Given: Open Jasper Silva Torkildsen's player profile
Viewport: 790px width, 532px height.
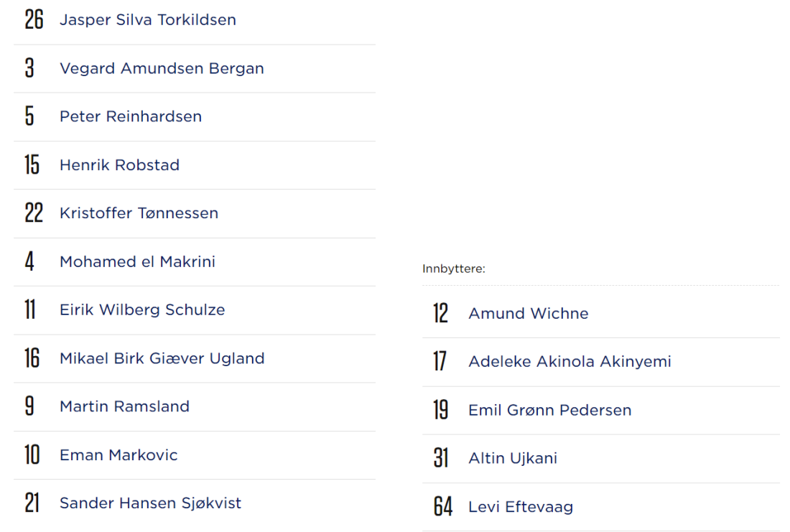Looking at the screenshot, I should [x=147, y=20].
